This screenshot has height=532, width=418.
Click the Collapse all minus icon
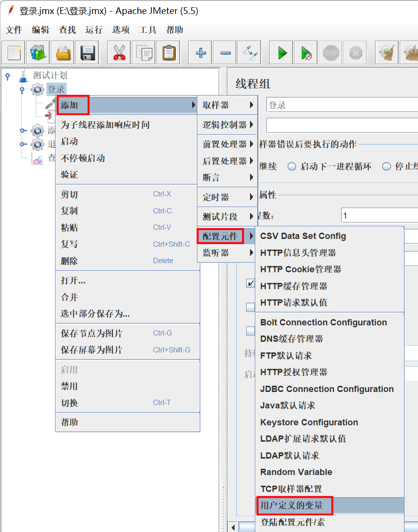coord(225,53)
